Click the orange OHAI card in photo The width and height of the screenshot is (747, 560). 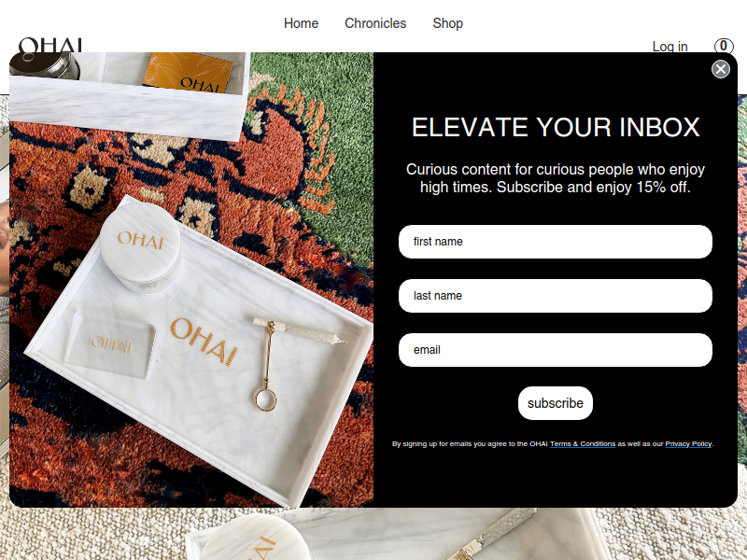188,73
